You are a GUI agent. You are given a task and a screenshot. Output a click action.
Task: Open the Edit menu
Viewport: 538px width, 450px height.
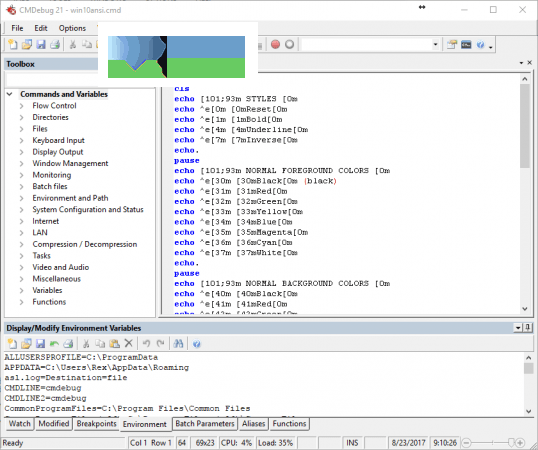[x=40, y=28]
